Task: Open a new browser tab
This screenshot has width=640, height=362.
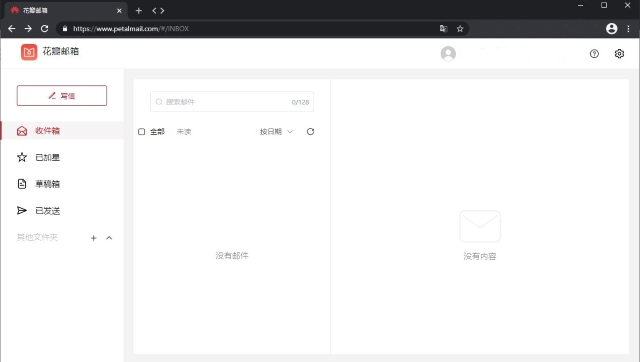Action: pyautogui.click(x=139, y=11)
